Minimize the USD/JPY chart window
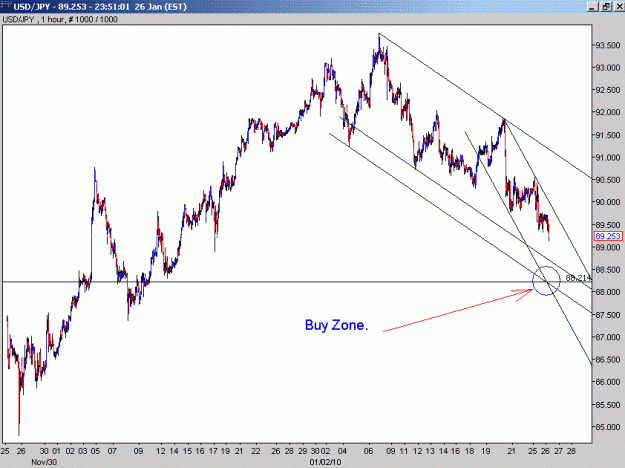The height and width of the screenshot is (468, 625). tap(593, 6)
